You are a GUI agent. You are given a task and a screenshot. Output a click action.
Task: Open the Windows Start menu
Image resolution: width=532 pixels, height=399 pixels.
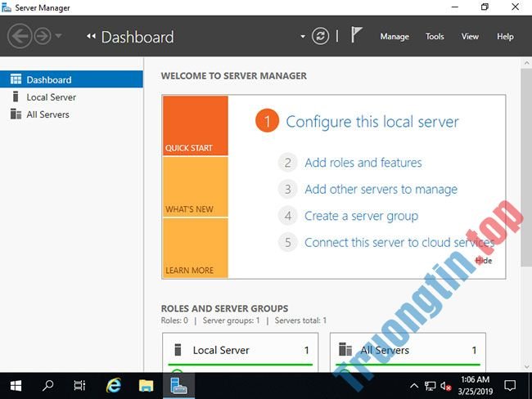click(16, 386)
